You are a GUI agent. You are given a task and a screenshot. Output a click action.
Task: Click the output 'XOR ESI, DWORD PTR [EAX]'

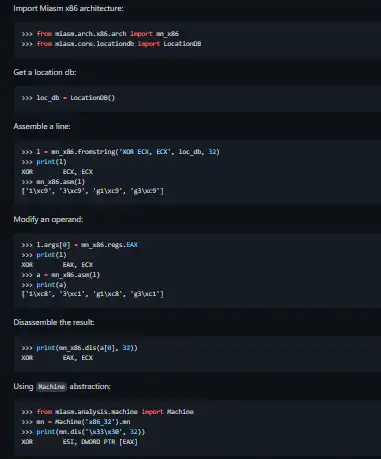coord(80,442)
